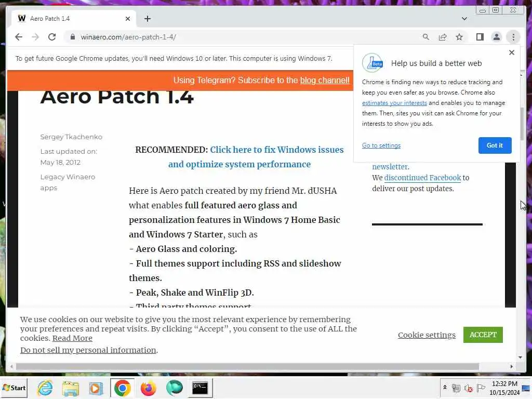Click the horizontal scrollbar right arrow
This screenshot has width=532, height=399.
click(512, 366)
